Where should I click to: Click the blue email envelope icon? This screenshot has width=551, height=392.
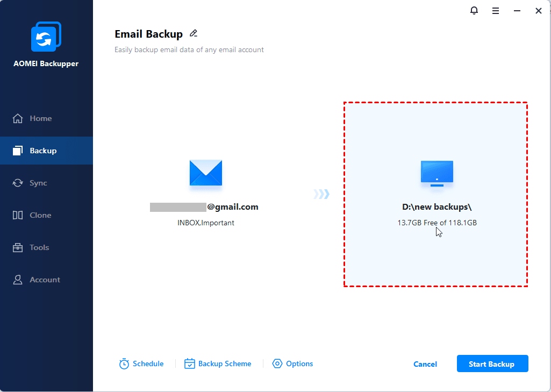click(x=205, y=173)
